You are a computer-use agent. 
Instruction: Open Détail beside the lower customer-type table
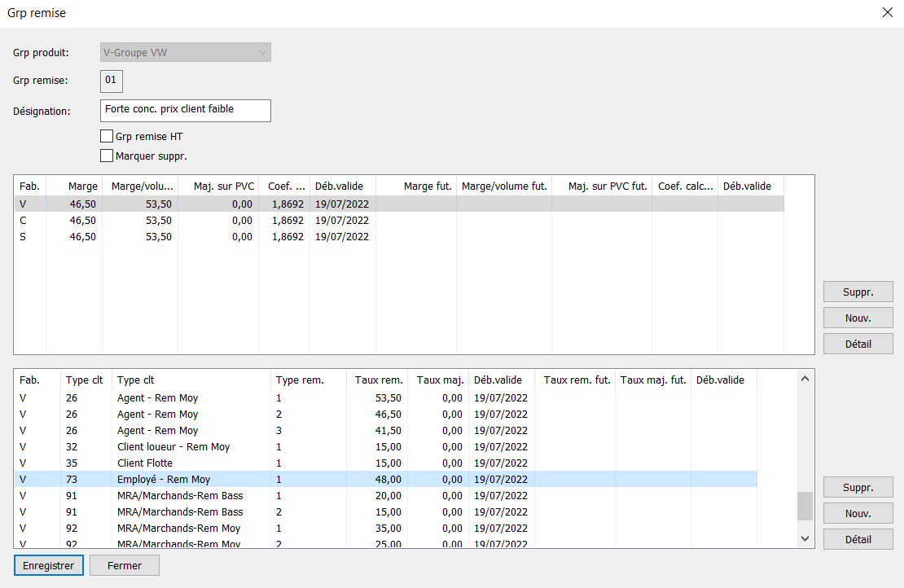coord(858,539)
